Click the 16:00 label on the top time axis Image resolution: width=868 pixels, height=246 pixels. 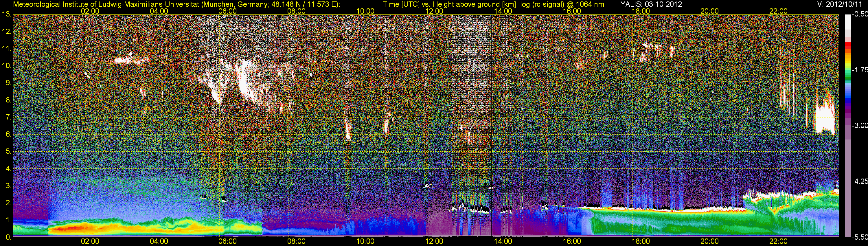tap(572, 11)
